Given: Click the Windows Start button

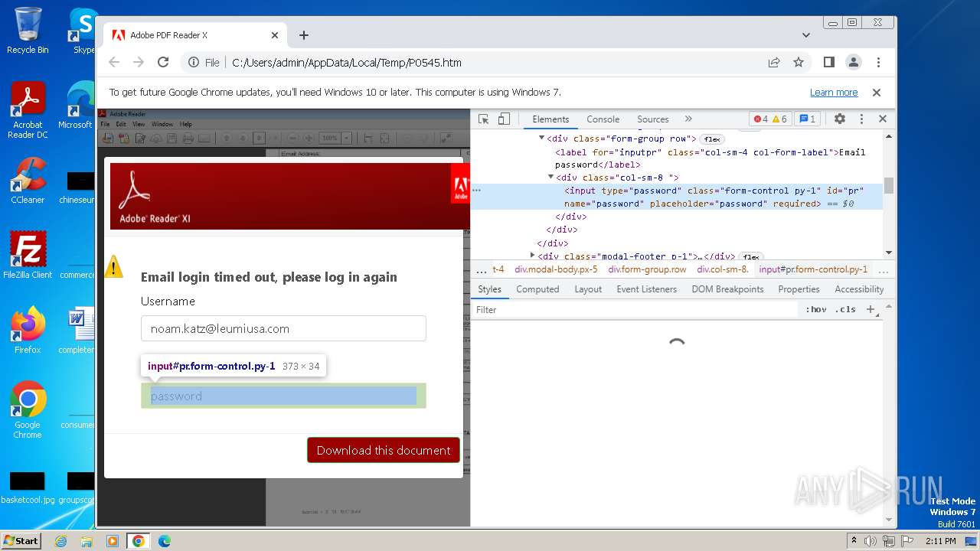Looking at the screenshot, I should (21, 540).
